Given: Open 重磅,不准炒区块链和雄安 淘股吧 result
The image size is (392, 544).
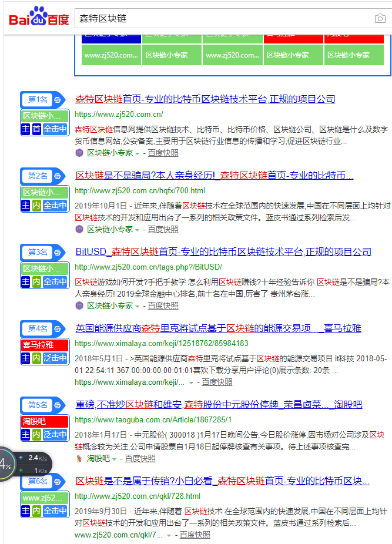Looking at the screenshot, I should coord(219,405).
